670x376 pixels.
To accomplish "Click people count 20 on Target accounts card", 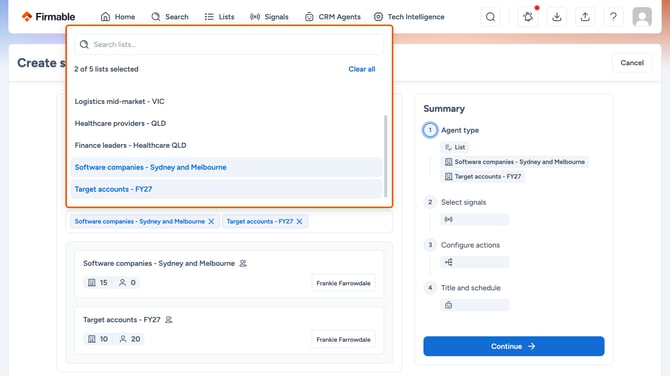I will (x=129, y=339).
